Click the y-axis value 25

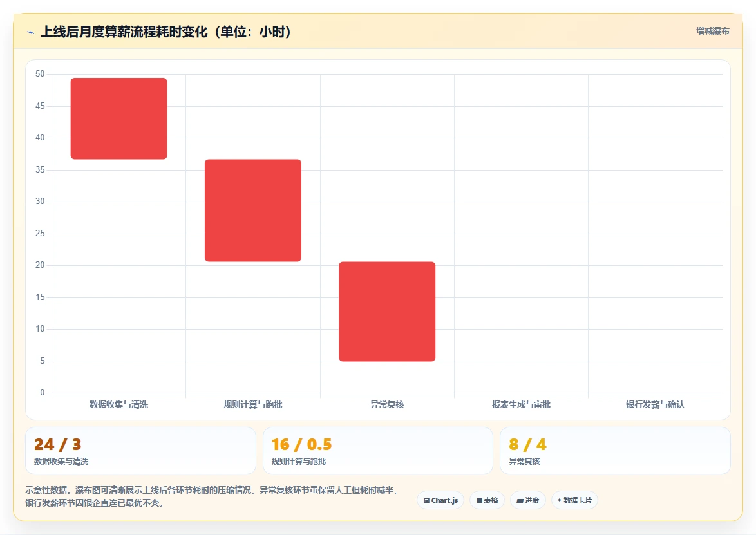40,233
